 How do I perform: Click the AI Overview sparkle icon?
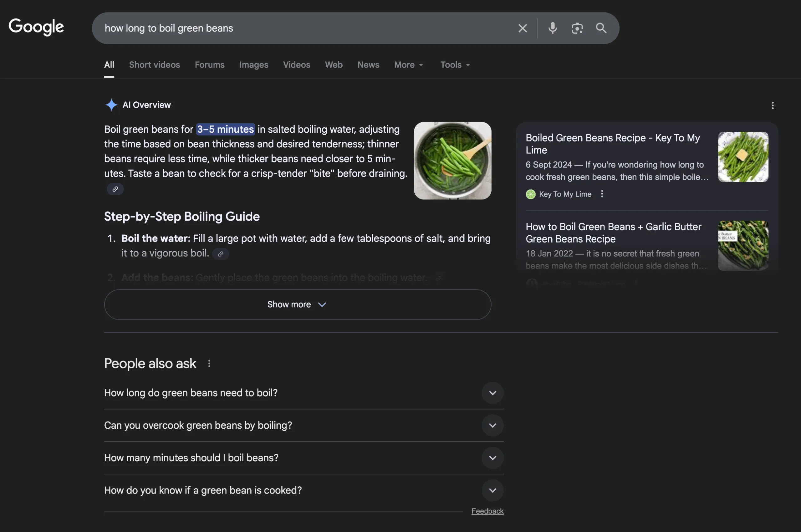(111, 105)
